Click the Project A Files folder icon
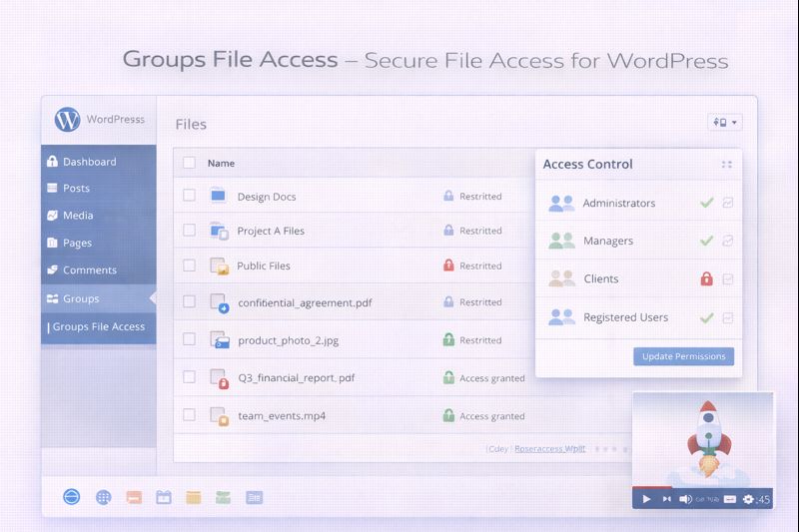This screenshot has width=799, height=532. coord(219,232)
